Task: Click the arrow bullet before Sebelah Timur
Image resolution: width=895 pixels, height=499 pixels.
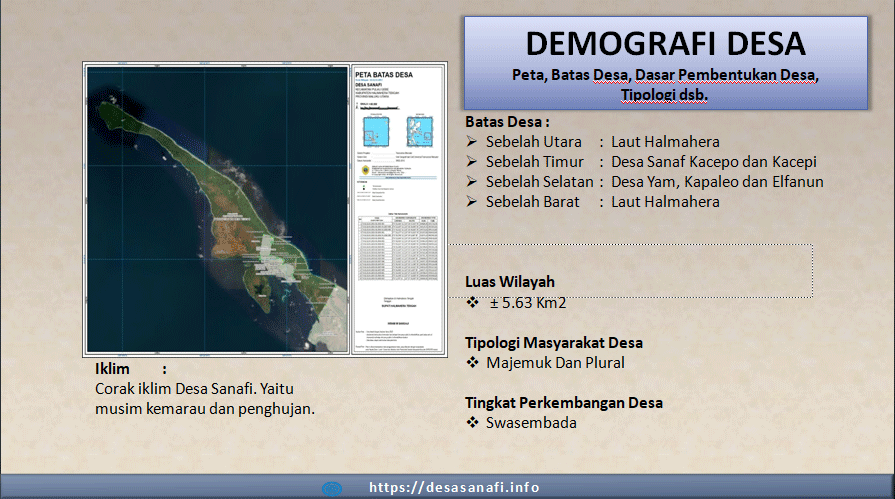Action: click(472, 162)
